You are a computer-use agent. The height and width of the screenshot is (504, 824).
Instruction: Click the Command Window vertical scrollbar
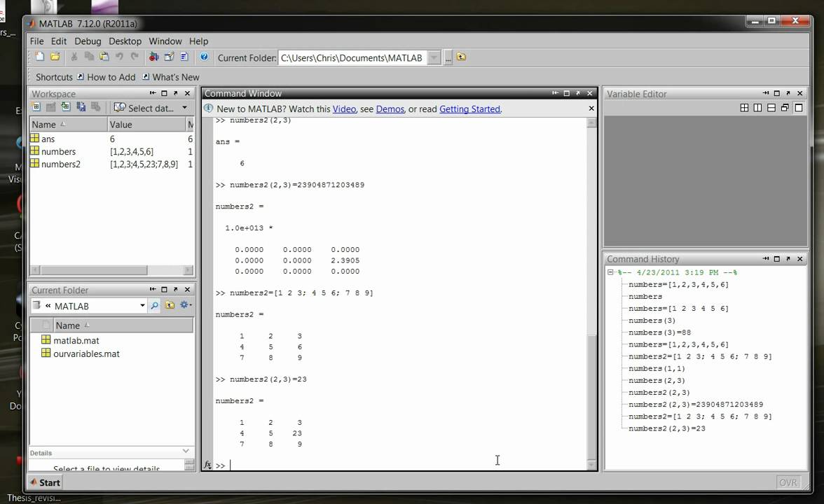point(591,396)
